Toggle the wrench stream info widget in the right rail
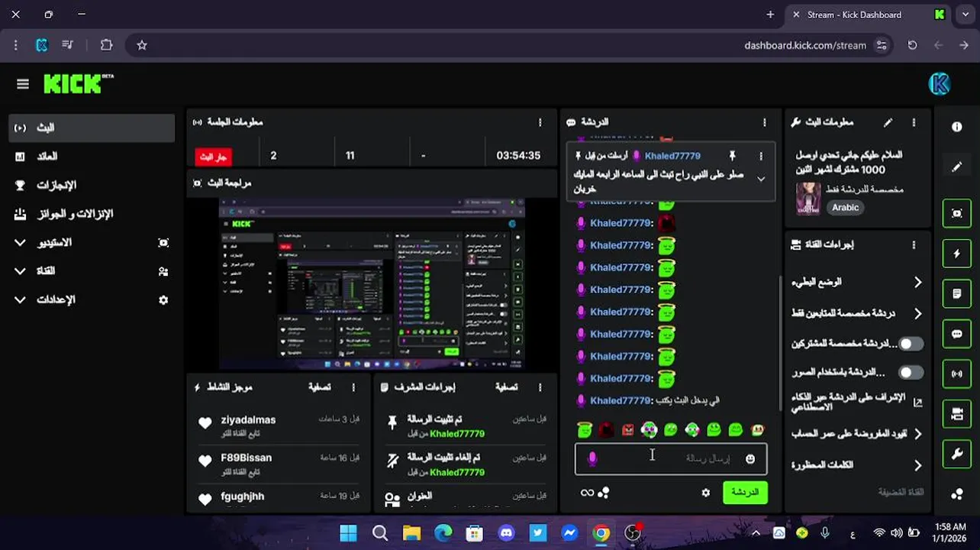 click(956, 455)
